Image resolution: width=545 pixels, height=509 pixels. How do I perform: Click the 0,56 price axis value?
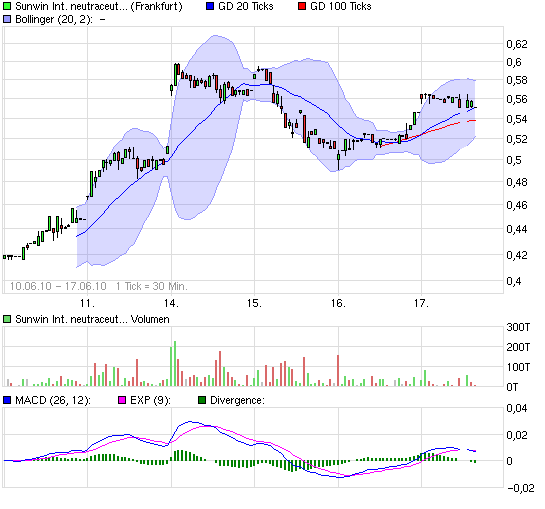point(517,99)
